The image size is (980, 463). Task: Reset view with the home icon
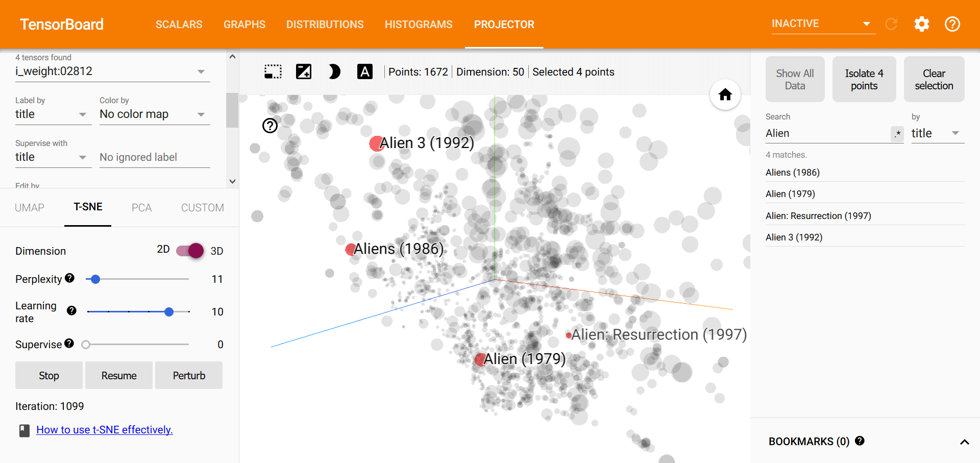pyautogui.click(x=725, y=94)
